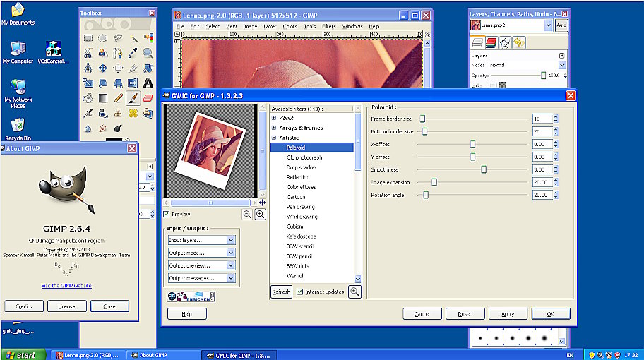Select the Text tool
Viewport: 644px width, 360px height.
pyautogui.click(x=148, y=83)
